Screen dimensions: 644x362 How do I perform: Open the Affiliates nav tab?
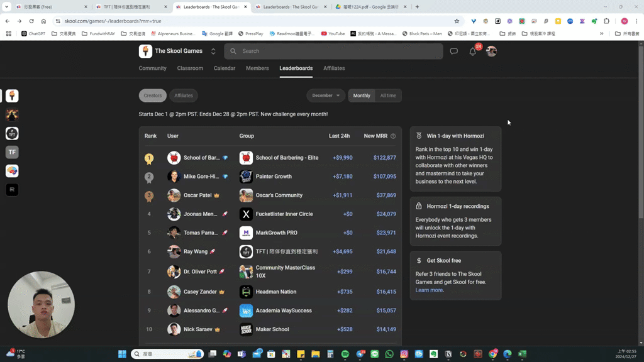pyautogui.click(x=334, y=68)
